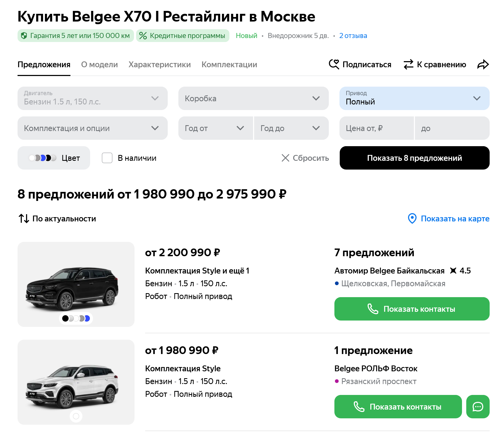Open the Комплектации tab
The width and height of the screenshot is (504, 438).
pos(229,65)
